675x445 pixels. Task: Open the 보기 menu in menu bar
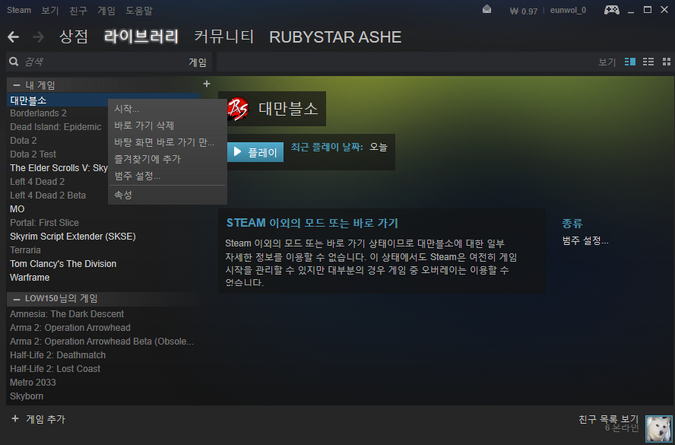pyautogui.click(x=50, y=10)
